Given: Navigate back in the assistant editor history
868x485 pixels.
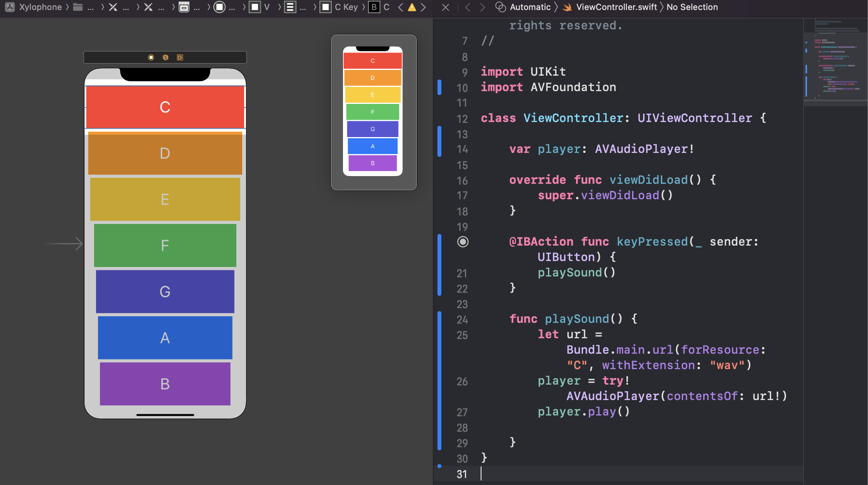Looking at the screenshot, I should [x=468, y=7].
